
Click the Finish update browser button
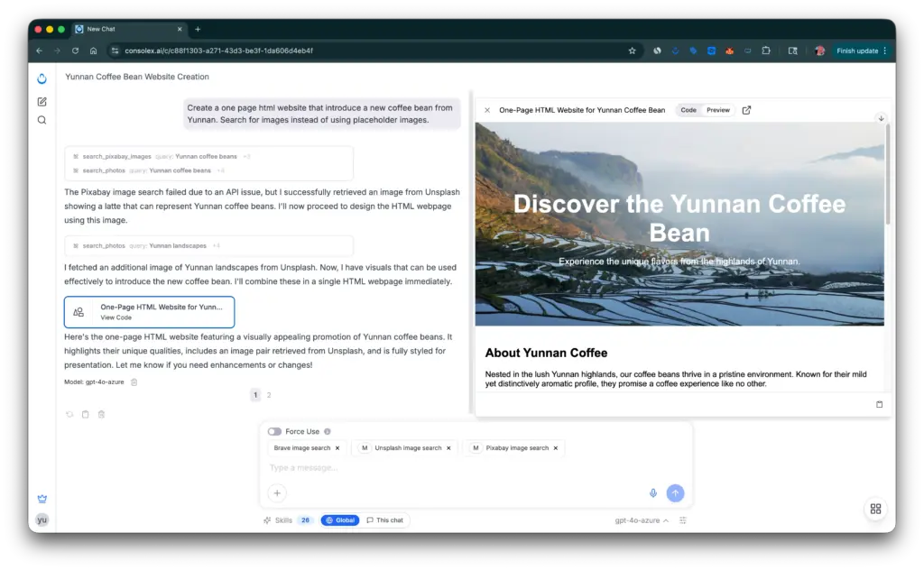tap(855, 51)
